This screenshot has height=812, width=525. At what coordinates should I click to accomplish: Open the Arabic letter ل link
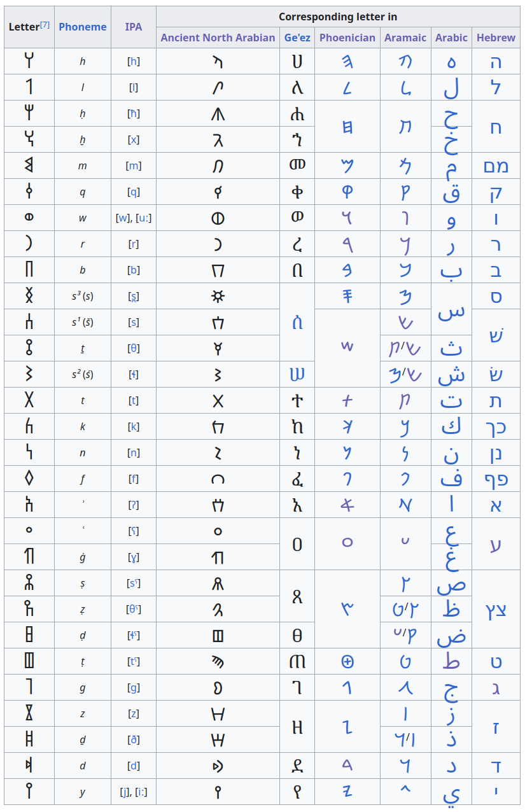pyautogui.click(x=451, y=88)
